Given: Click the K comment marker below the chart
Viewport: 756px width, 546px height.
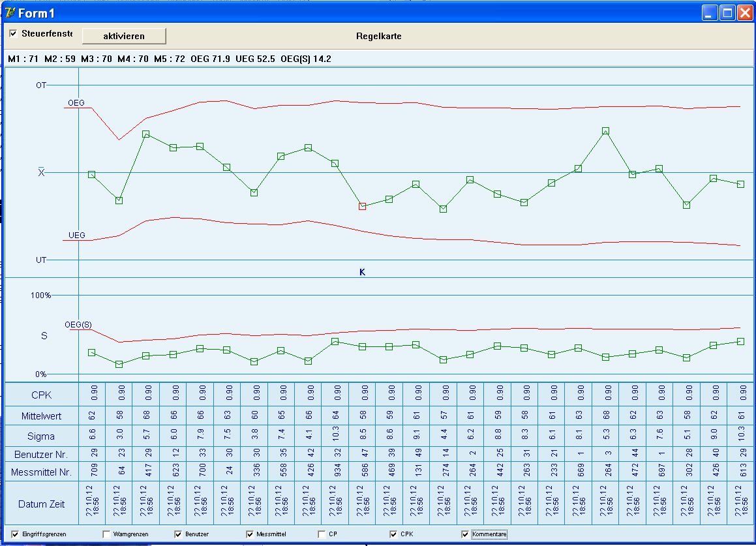Looking at the screenshot, I should [362, 272].
